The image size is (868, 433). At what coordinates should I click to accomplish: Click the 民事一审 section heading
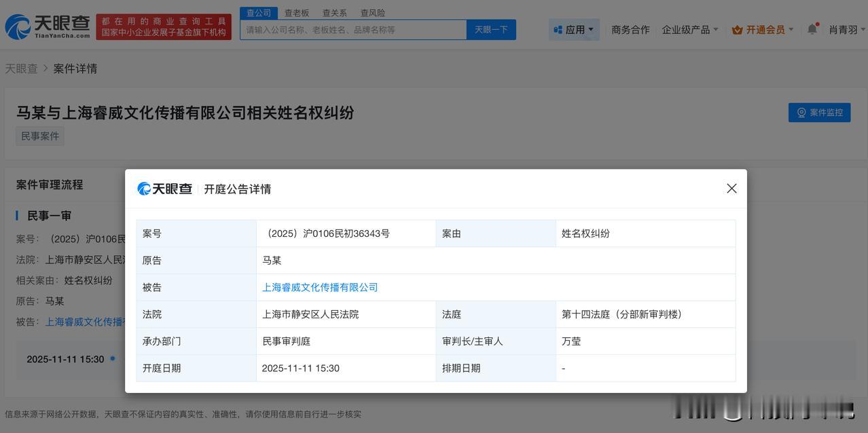pyautogui.click(x=49, y=216)
